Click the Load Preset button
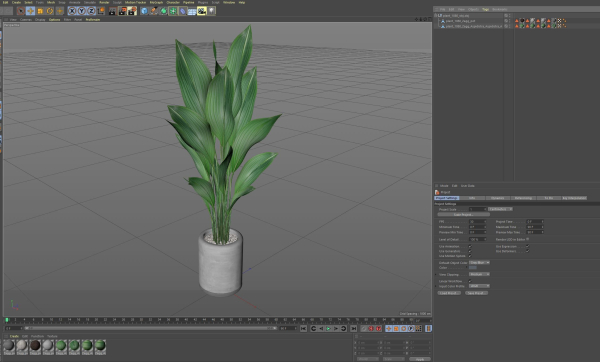The image size is (600, 362). click(449, 293)
